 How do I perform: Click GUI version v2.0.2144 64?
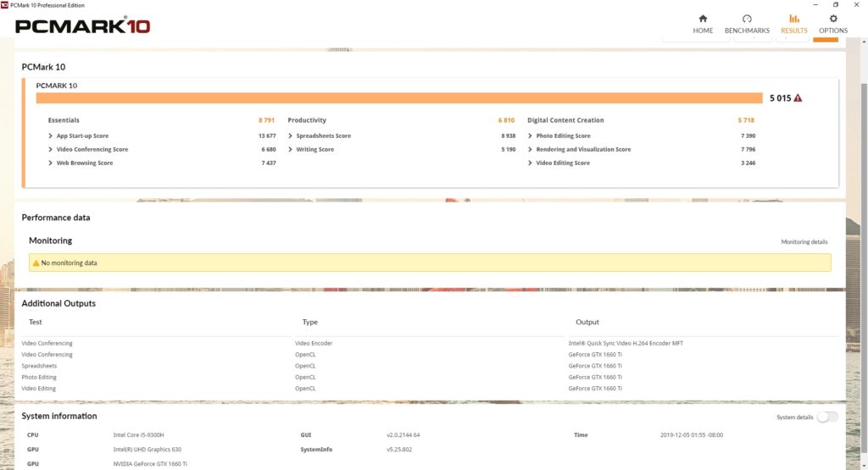(403, 435)
